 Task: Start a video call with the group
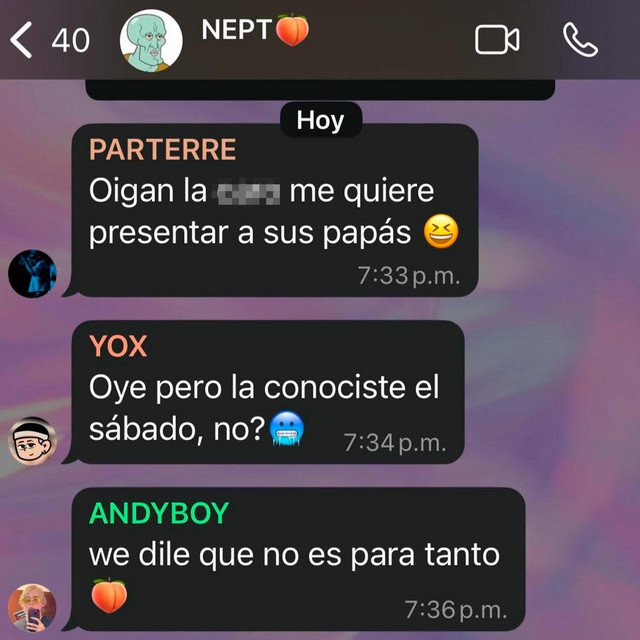tap(497, 40)
